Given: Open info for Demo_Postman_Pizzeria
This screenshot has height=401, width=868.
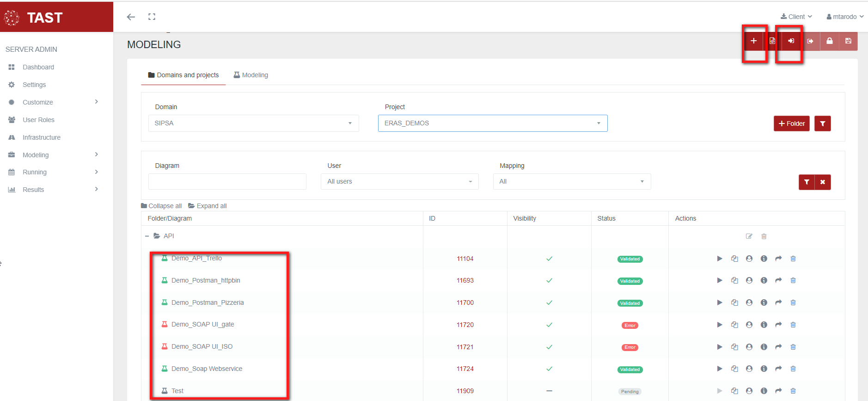Looking at the screenshot, I should click(x=764, y=302).
